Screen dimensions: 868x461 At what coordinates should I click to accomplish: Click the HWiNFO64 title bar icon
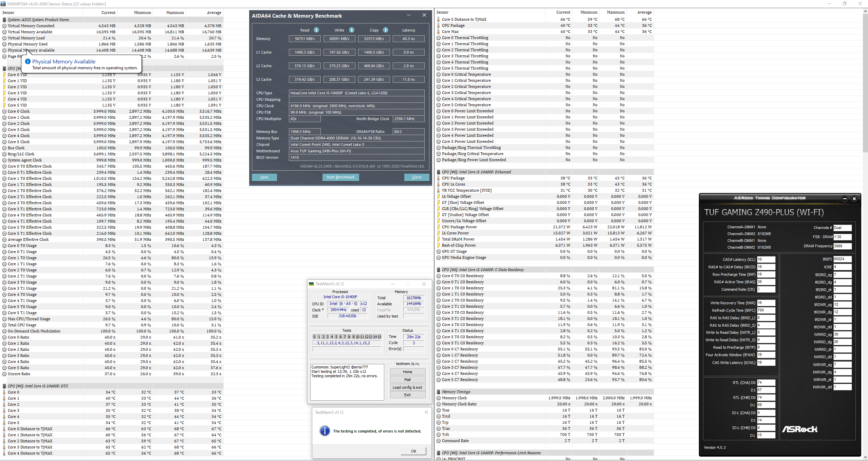point(3,4)
